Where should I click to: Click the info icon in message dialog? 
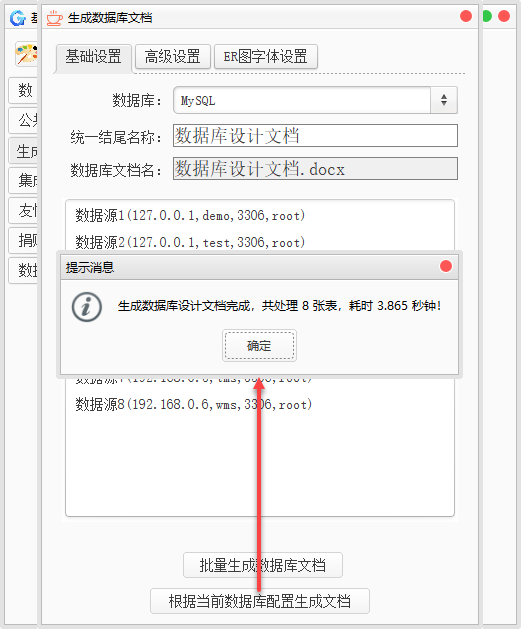[x=87, y=307]
